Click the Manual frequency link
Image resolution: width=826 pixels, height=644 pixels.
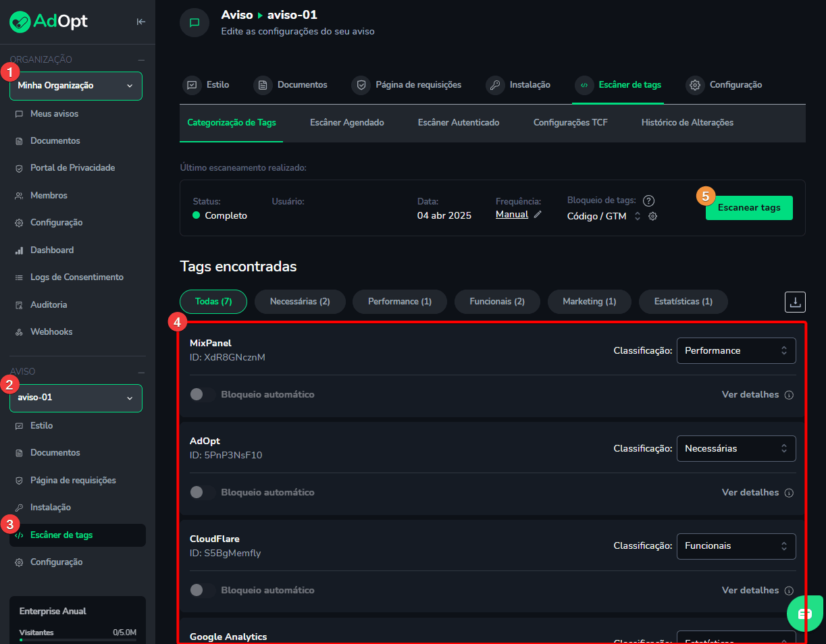click(x=512, y=215)
